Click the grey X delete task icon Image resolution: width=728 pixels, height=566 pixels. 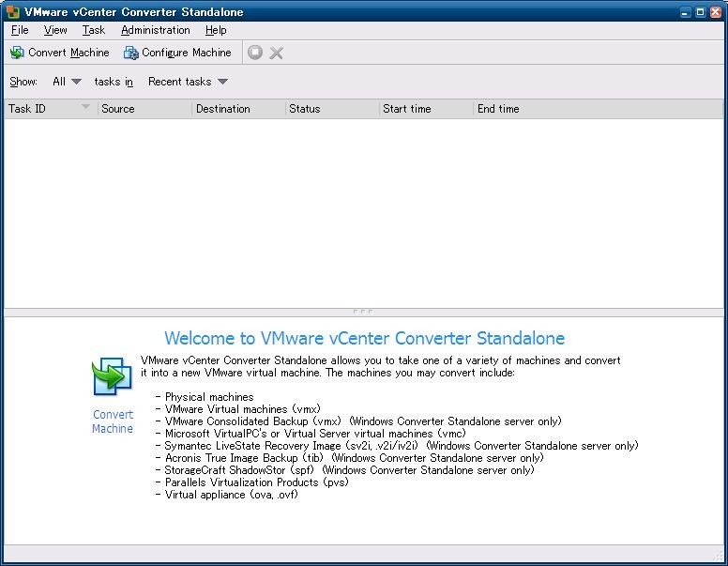click(276, 53)
